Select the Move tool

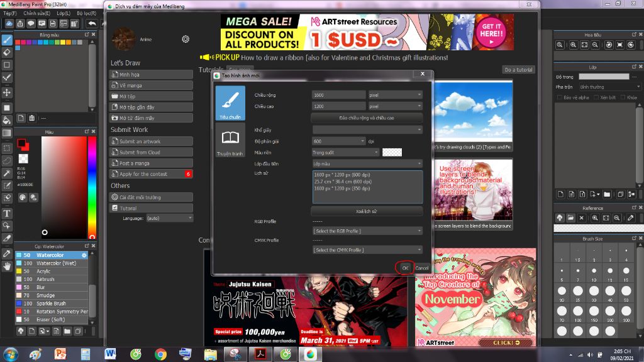pyautogui.click(x=7, y=92)
